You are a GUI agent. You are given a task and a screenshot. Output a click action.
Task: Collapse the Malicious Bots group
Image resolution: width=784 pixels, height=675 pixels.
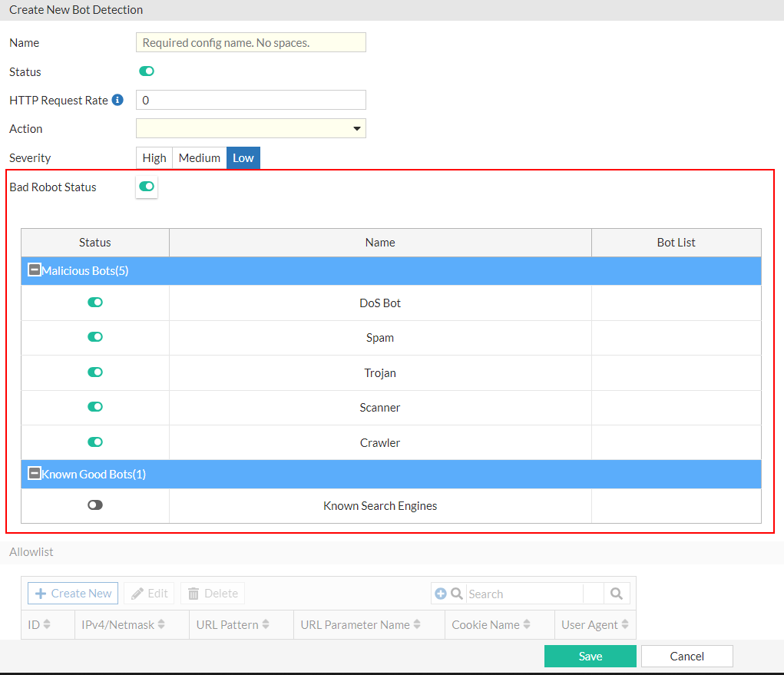click(34, 270)
